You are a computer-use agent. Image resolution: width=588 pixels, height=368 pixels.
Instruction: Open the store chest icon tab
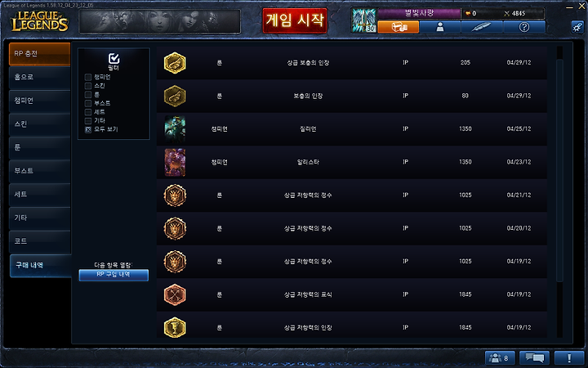coord(399,27)
